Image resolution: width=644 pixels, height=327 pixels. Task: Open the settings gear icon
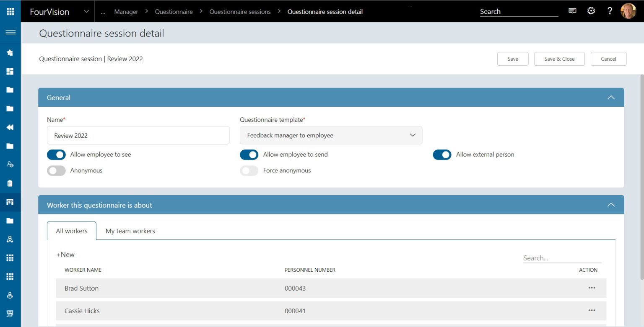[591, 11]
